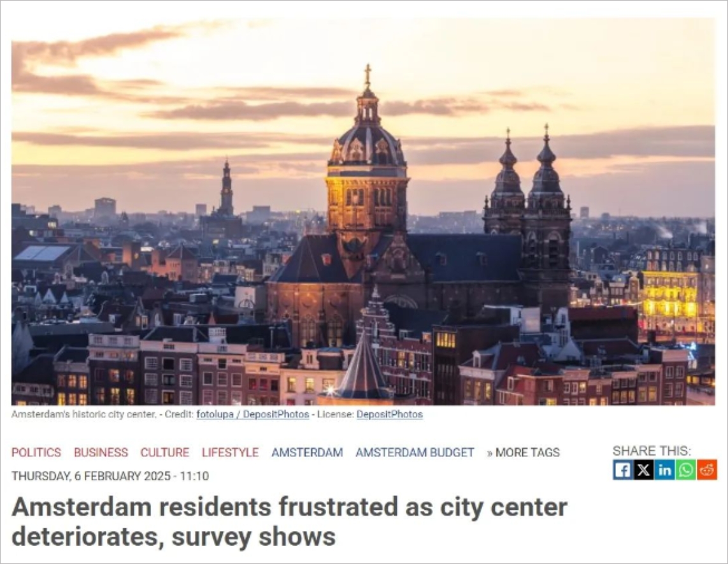Open the Politics tag
Screen dimensions: 728x564
(x=36, y=452)
